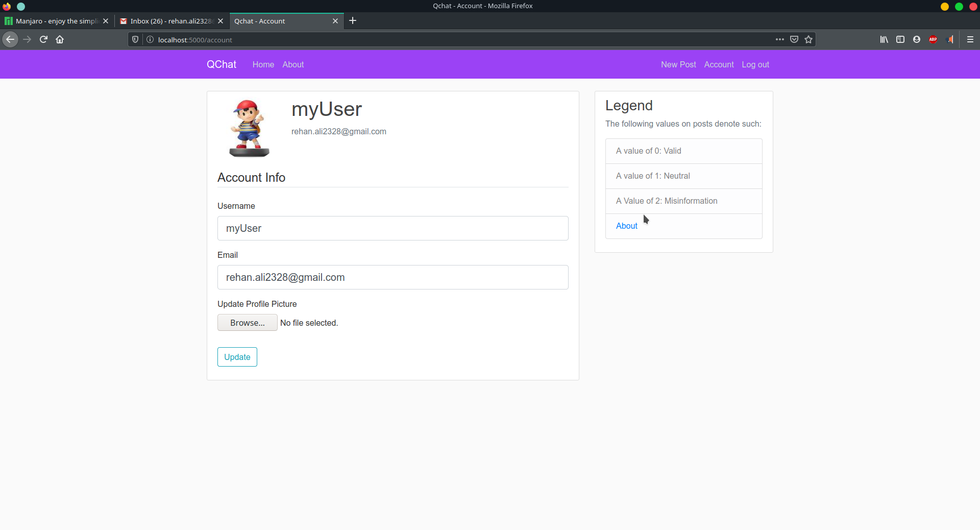The width and height of the screenshot is (980, 530).
Task: Click the 'No file selected.' text
Action: point(309,323)
